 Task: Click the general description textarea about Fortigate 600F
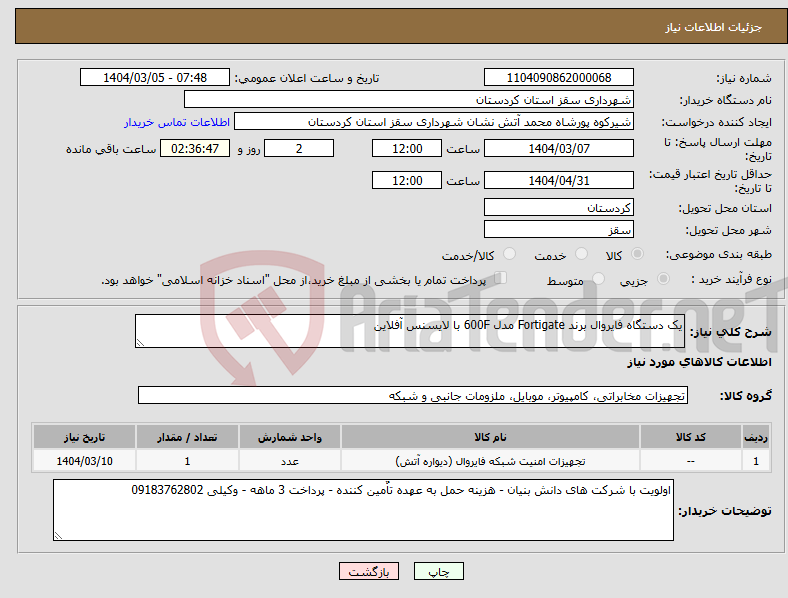click(410, 331)
